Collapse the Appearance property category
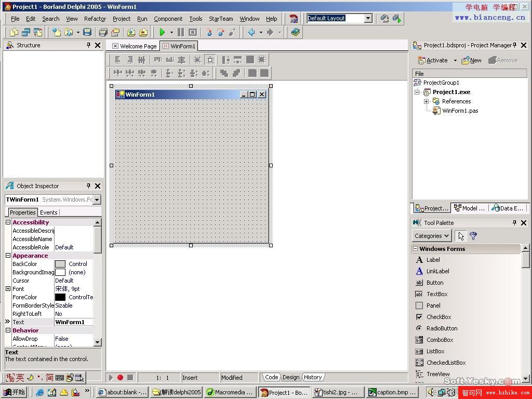 [8, 256]
